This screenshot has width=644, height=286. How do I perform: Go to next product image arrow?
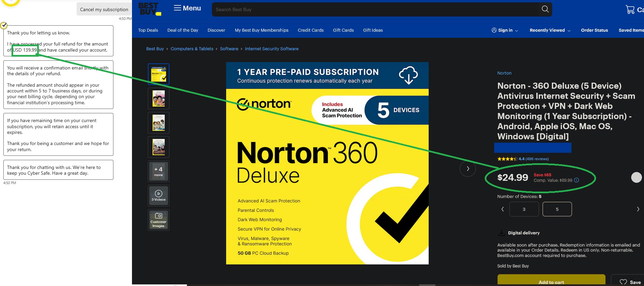(468, 169)
